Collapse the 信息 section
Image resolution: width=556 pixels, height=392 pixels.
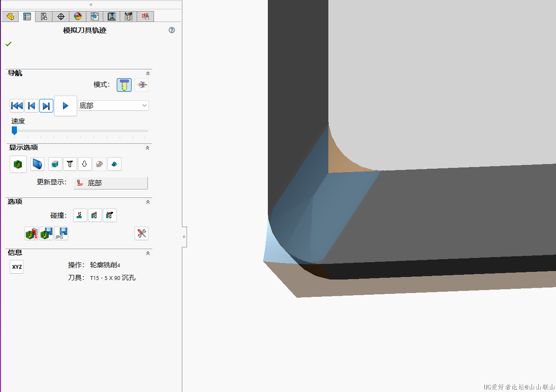148,253
